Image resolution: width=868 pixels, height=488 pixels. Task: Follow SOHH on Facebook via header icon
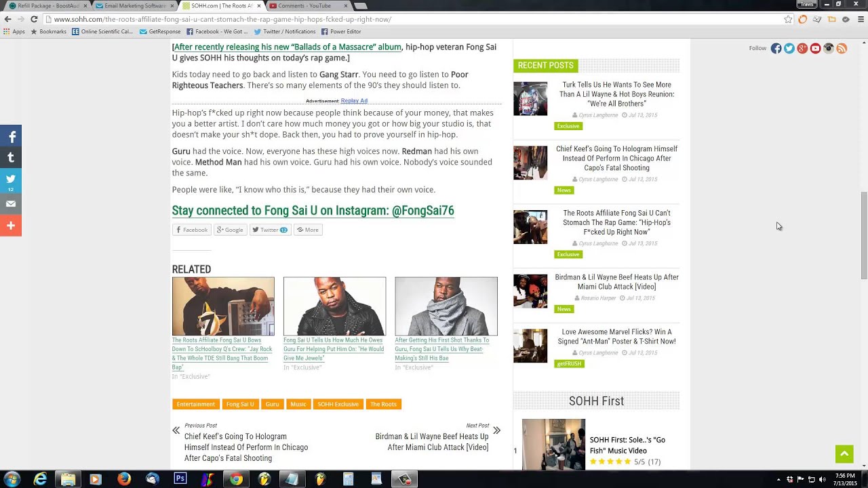point(776,48)
